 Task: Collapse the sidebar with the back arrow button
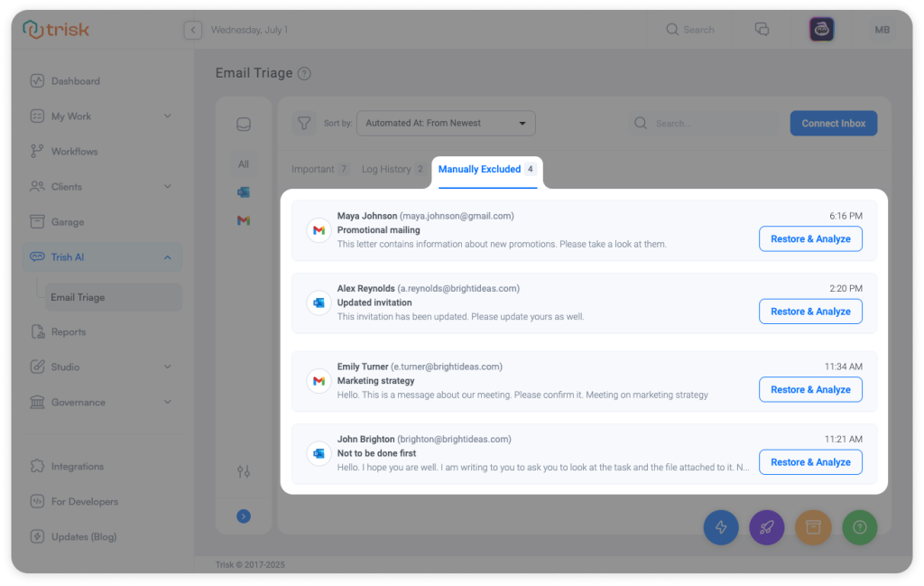[193, 30]
